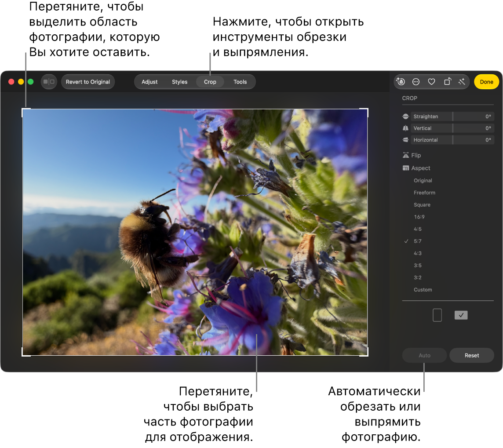Click the Clean Up sparkle icon in toolbar
Screen dimensions: 503x448
[401, 81]
